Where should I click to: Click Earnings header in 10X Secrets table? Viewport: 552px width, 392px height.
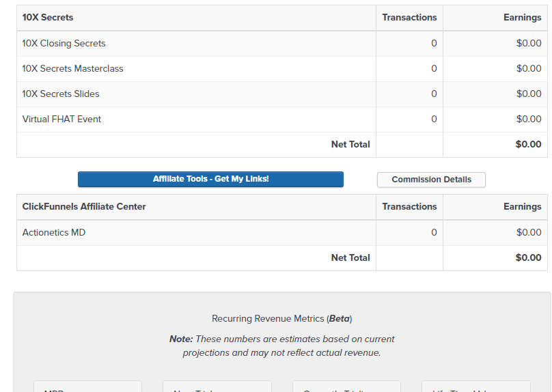point(523,18)
